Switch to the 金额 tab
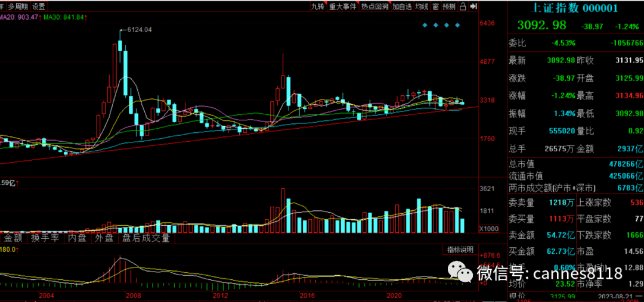Viewport: 644px width, 302px height. 14,238
